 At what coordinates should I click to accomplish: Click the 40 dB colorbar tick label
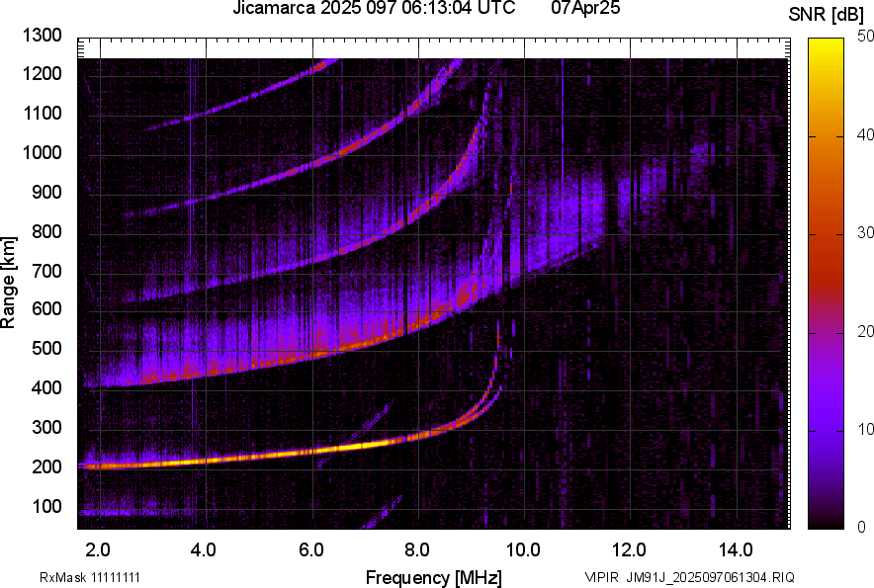pos(866,134)
